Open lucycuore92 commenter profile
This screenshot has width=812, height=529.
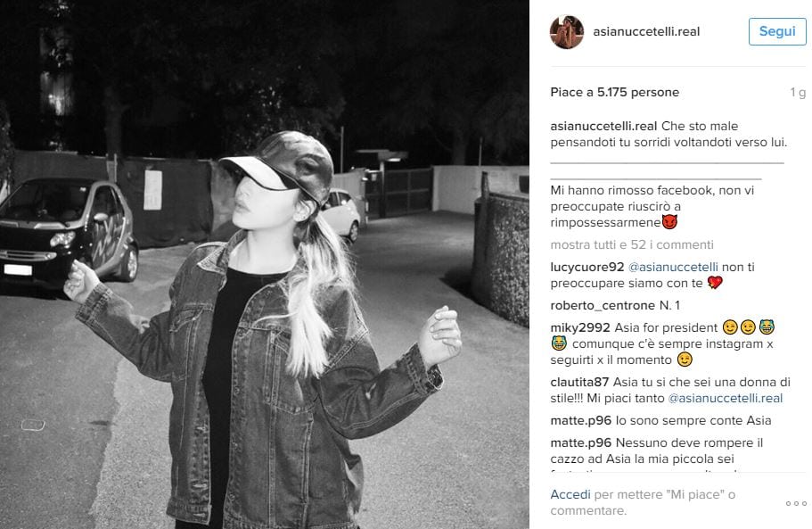[x=587, y=268]
